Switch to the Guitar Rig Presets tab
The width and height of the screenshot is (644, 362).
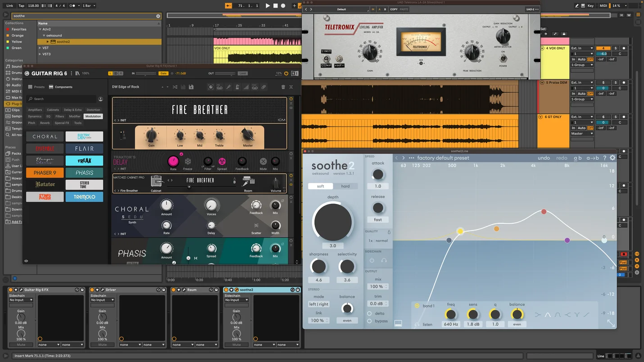click(36, 87)
